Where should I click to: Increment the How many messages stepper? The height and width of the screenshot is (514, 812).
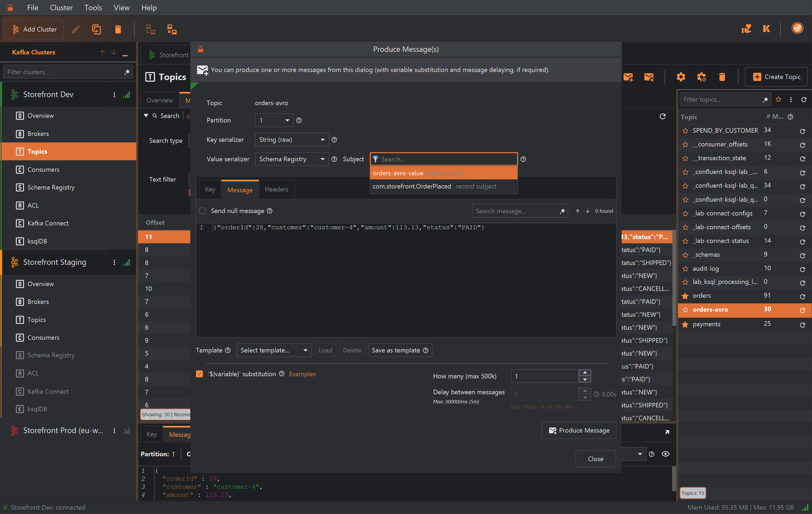pos(585,372)
